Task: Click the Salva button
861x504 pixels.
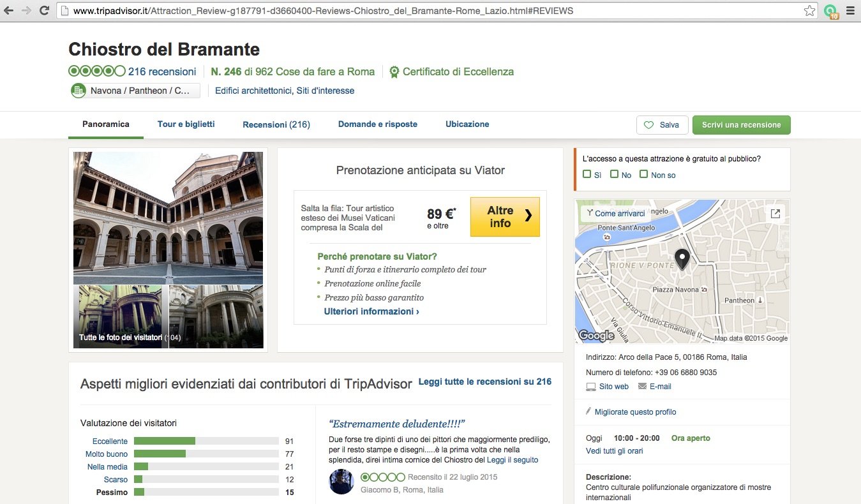Action: click(x=662, y=125)
